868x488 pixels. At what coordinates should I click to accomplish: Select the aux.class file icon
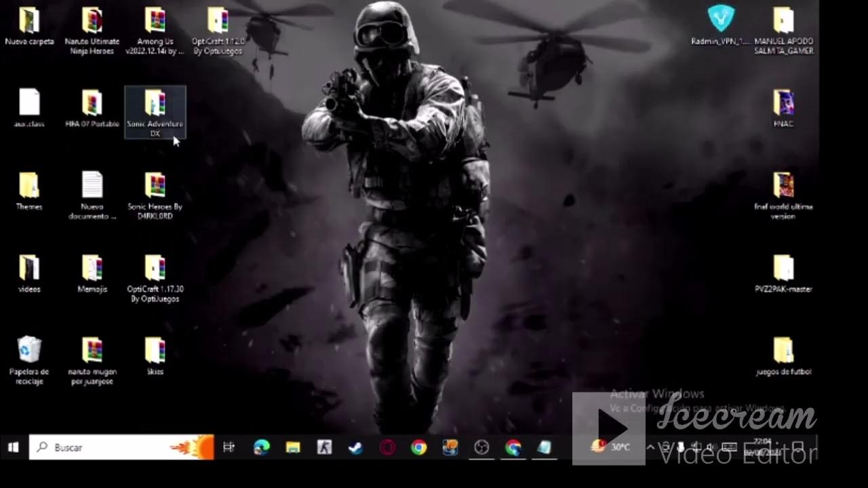click(x=29, y=108)
